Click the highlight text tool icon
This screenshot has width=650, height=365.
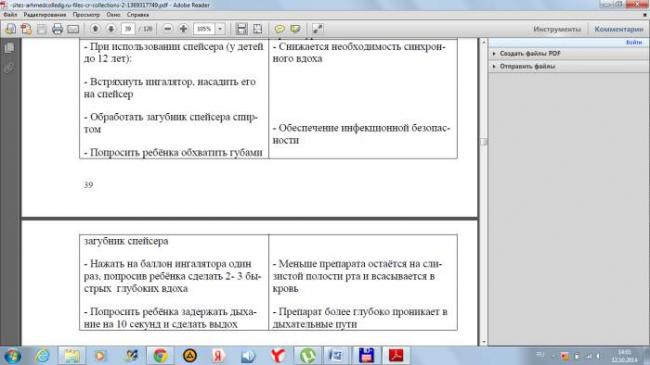click(296, 29)
